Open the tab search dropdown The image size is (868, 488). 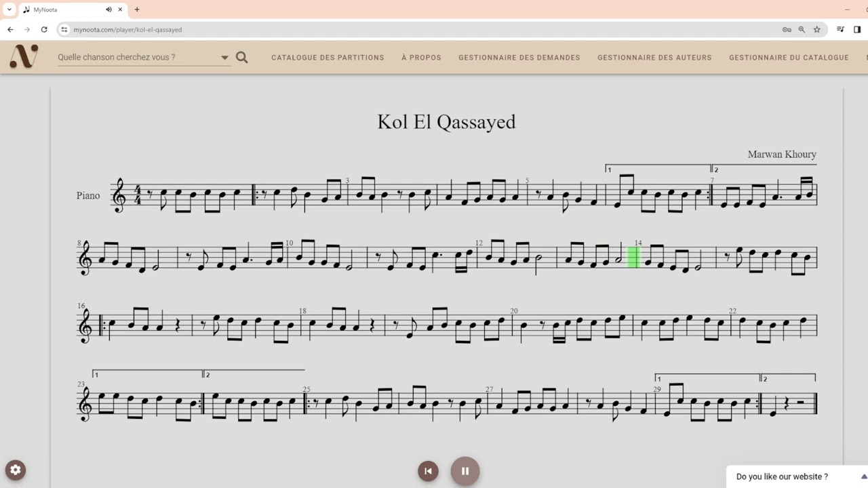coord(9,9)
